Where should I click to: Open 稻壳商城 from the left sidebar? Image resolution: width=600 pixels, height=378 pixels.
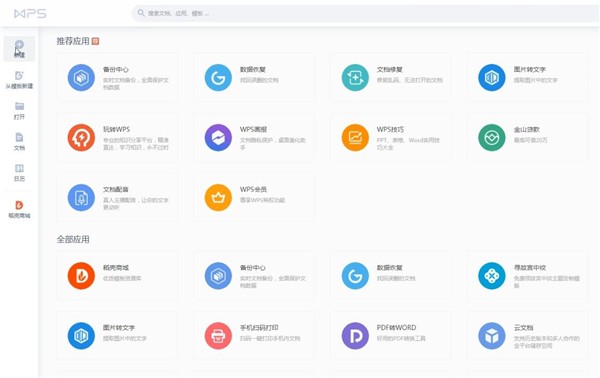(19, 209)
